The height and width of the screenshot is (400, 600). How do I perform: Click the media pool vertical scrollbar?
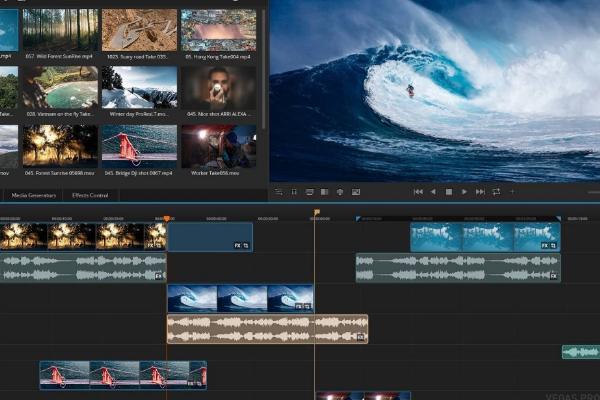(263, 69)
